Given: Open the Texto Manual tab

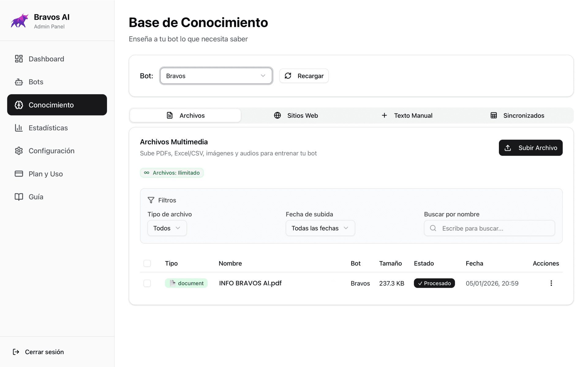Looking at the screenshot, I should click(407, 115).
